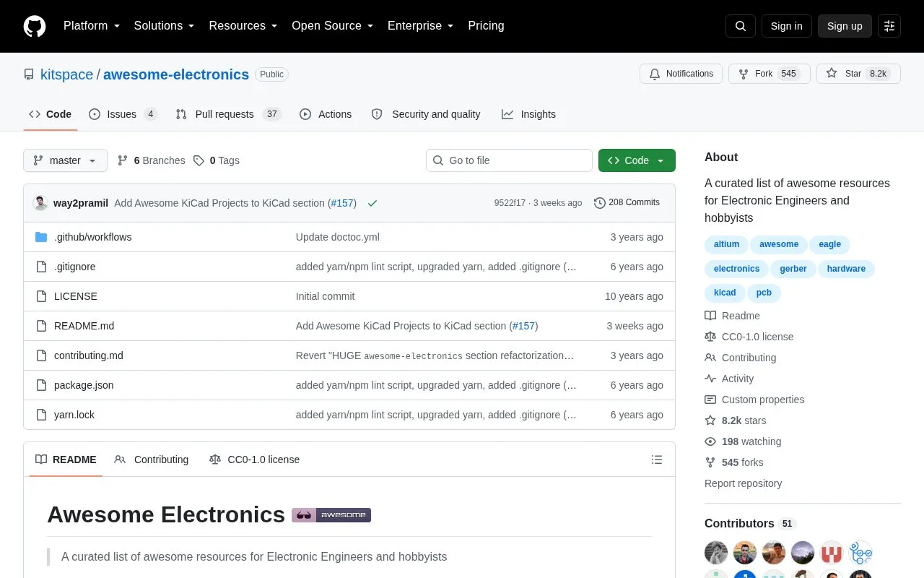
Task: Click the Sign in button
Action: [786, 26]
